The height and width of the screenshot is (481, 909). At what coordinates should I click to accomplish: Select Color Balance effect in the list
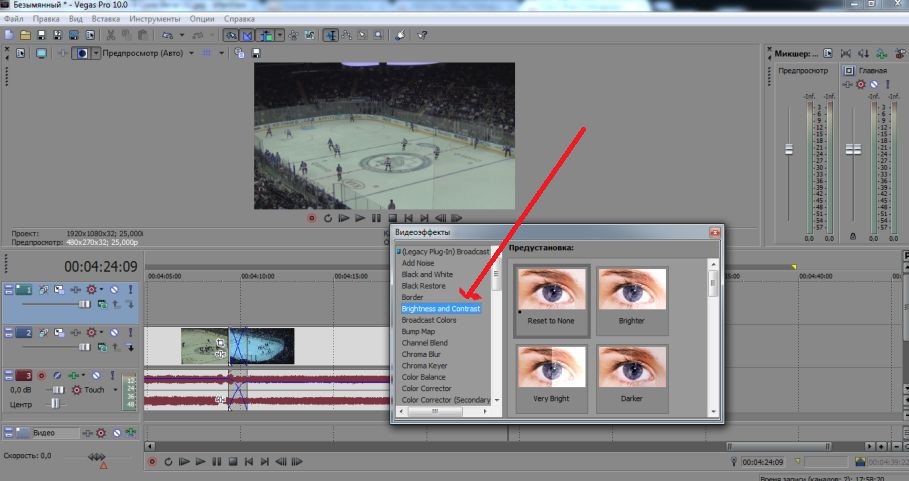pyautogui.click(x=424, y=377)
